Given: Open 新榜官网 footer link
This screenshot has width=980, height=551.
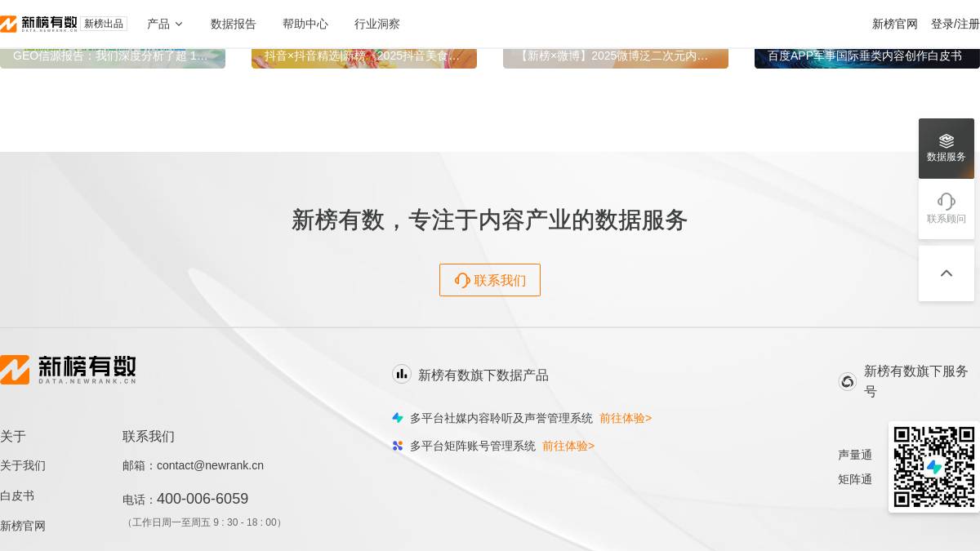Looking at the screenshot, I should click(23, 526).
